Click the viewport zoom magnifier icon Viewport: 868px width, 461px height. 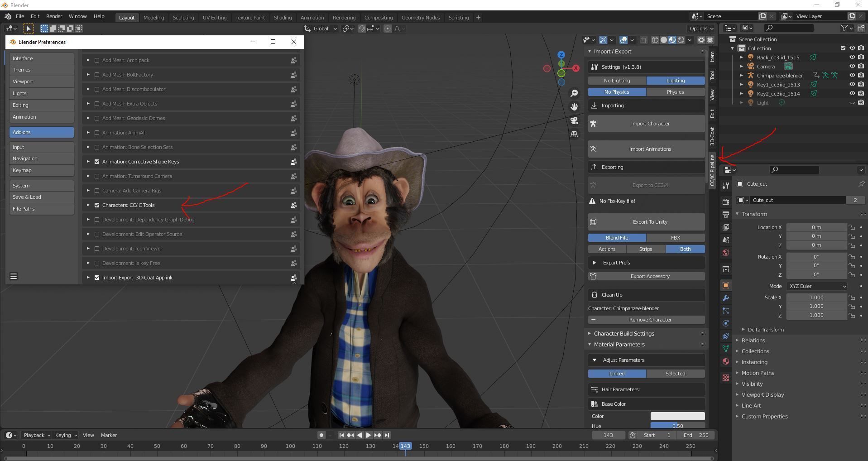[574, 93]
